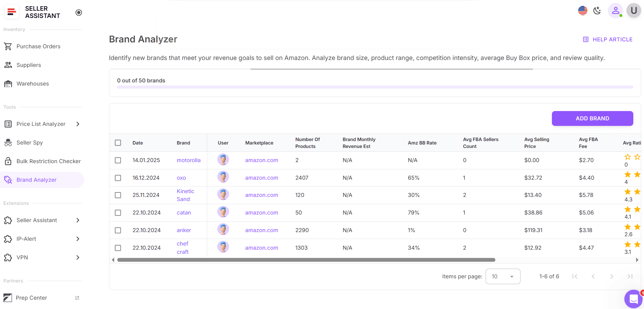Click the Brand Analyzer tag icon
The image size is (644, 309).
click(x=8, y=180)
